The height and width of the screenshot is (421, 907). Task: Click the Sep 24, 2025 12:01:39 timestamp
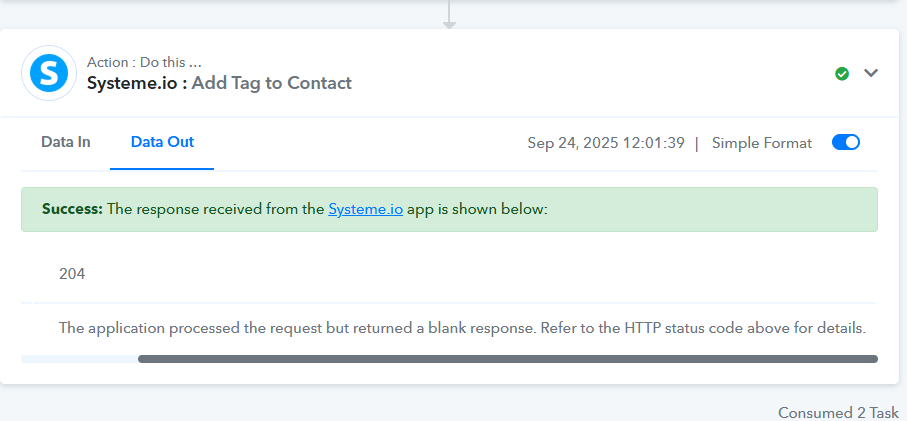point(606,143)
